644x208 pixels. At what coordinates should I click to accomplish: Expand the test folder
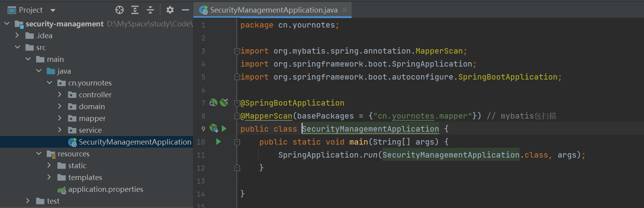pos(28,201)
